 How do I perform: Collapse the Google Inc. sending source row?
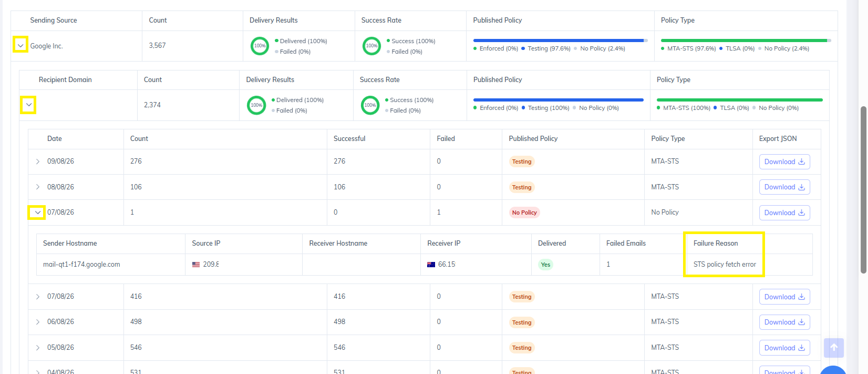[20, 46]
